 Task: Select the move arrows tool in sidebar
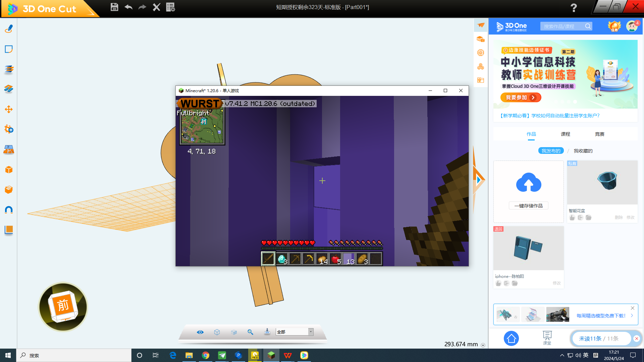(9, 109)
